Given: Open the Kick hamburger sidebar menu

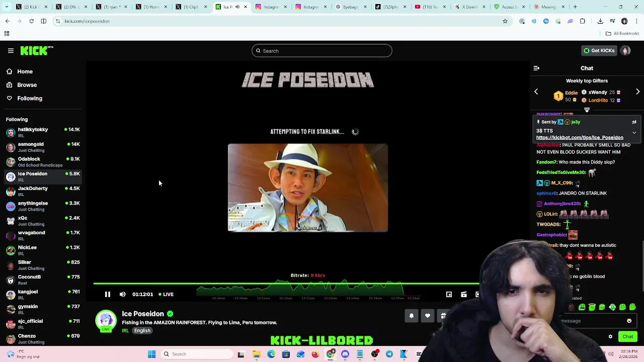Looking at the screenshot, I should click(11, 51).
